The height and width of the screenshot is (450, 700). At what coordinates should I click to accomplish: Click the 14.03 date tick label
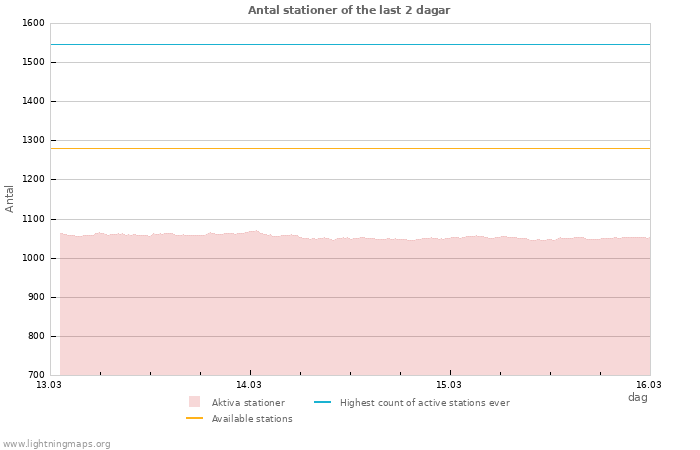pyautogui.click(x=249, y=384)
